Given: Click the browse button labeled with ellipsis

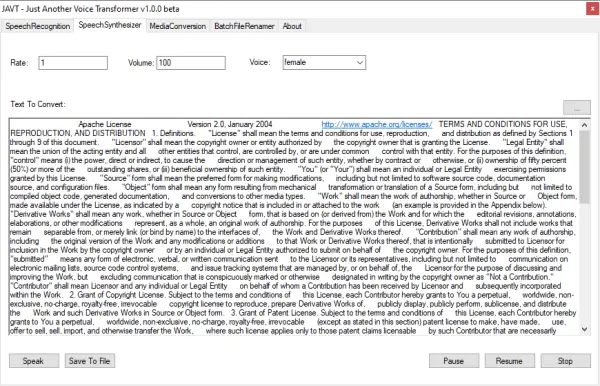Looking at the screenshot, I should coord(577,108).
